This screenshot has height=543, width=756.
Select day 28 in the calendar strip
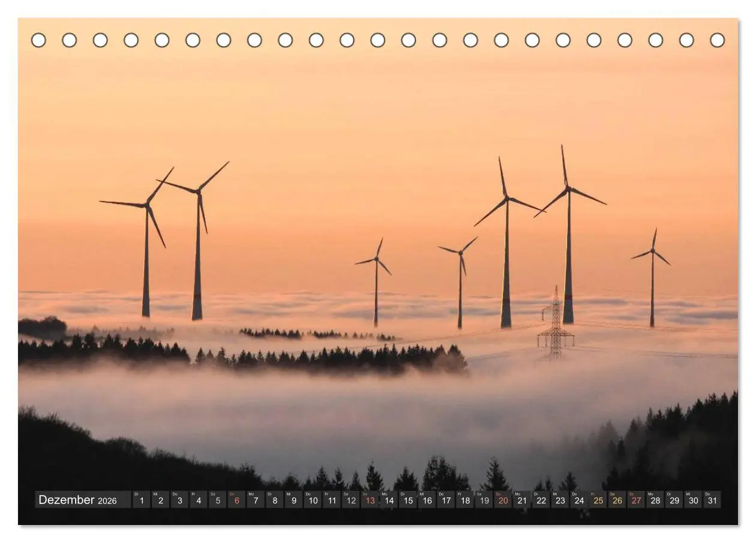pos(656,500)
